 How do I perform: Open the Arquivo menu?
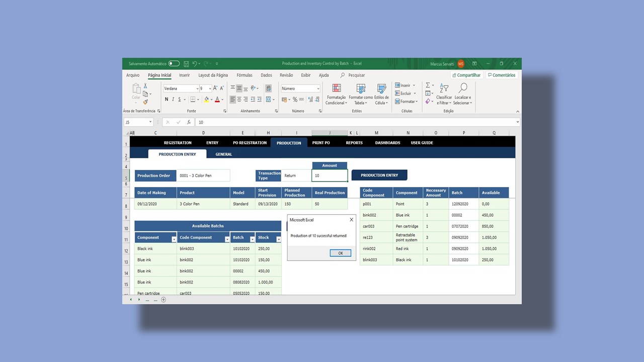click(133, 75)
